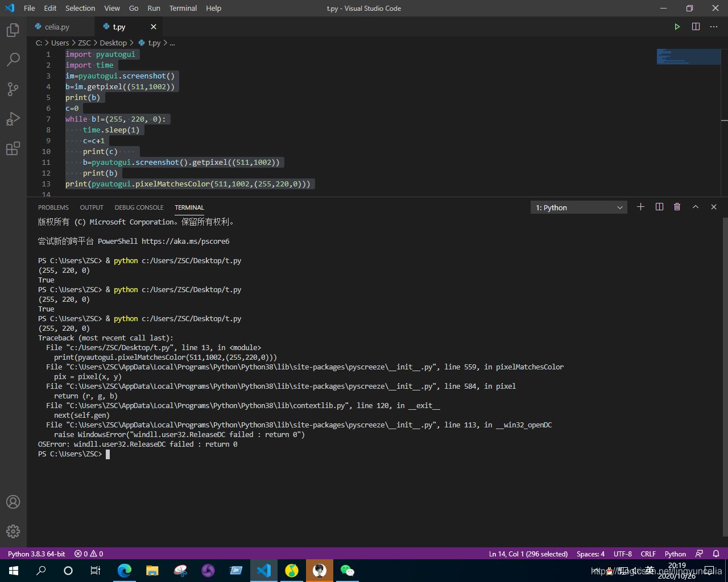
Task: Click line number 7 in the gutter
Action: click(x=48, y=119)
